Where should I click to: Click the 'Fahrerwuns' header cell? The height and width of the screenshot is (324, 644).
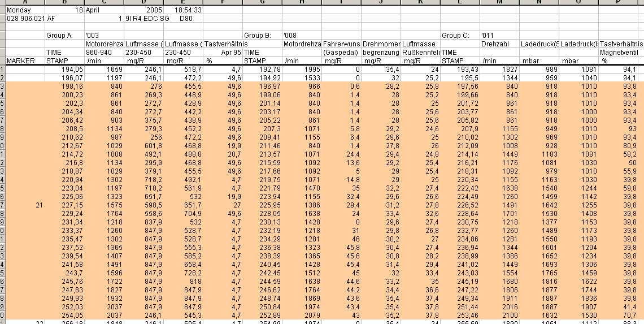(341, 44)
